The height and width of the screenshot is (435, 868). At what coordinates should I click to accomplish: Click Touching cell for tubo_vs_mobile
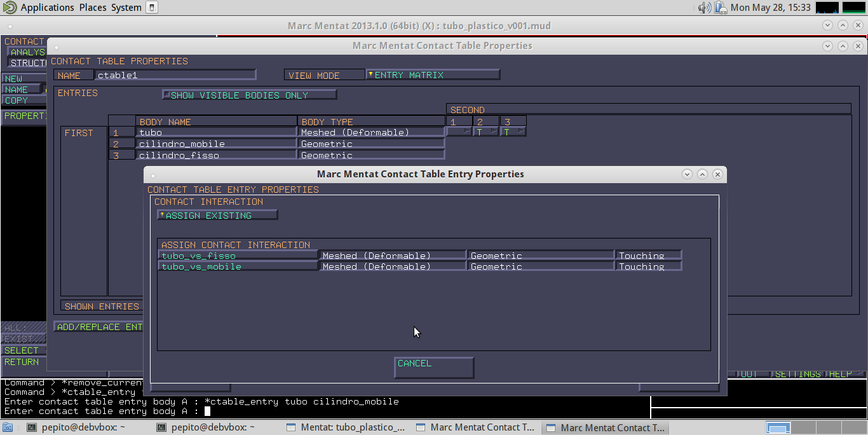coord(648,266)
